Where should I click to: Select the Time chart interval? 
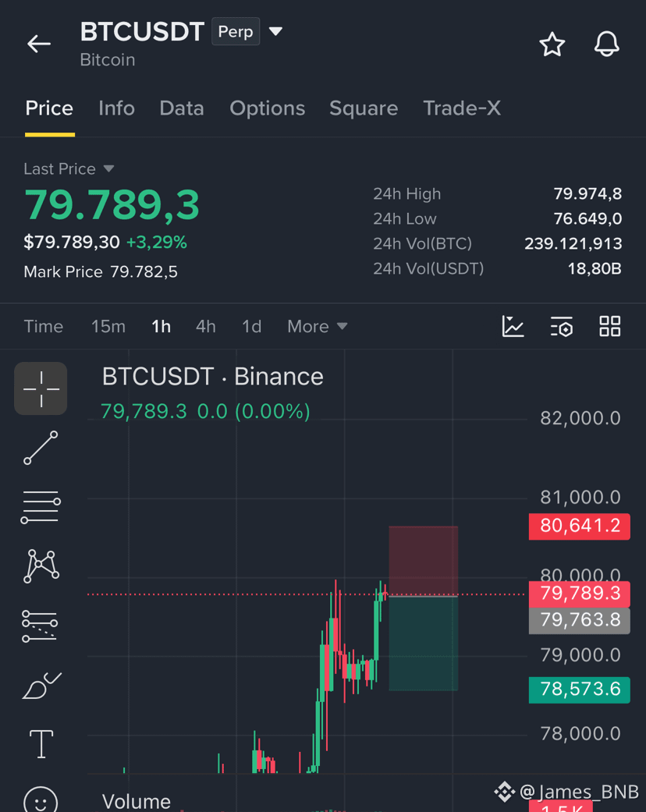pyautogui.click(x=44, y=327)
